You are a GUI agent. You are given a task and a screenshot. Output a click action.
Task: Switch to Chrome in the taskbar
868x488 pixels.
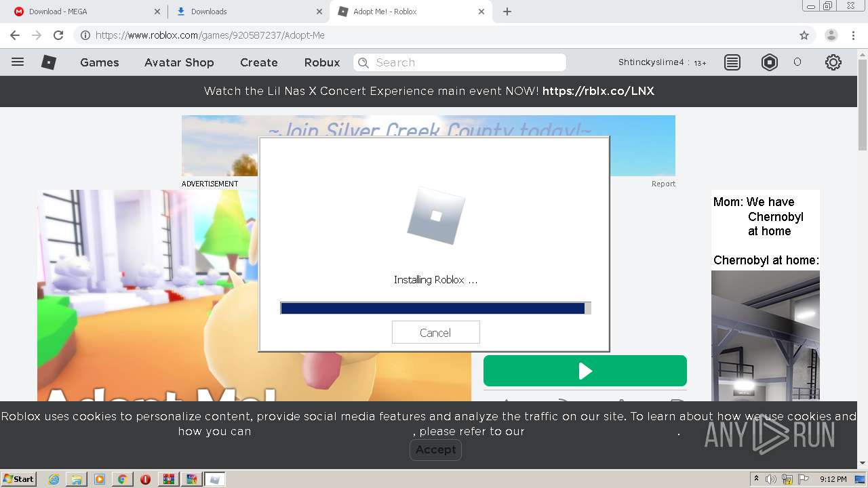pyautogui.click(x=122, y=479)
